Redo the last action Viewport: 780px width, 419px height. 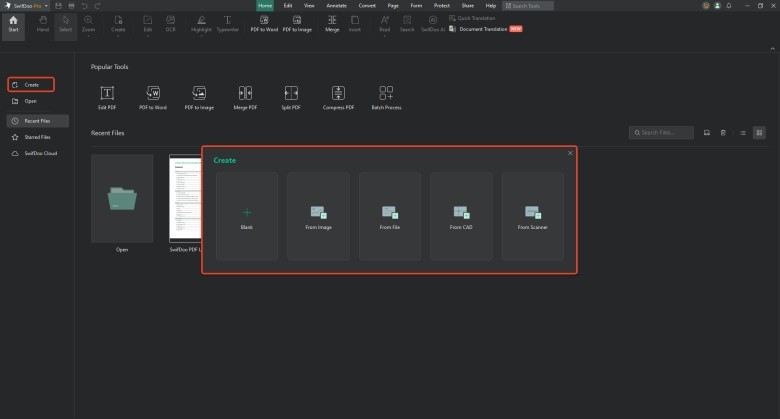click(97, 5)
